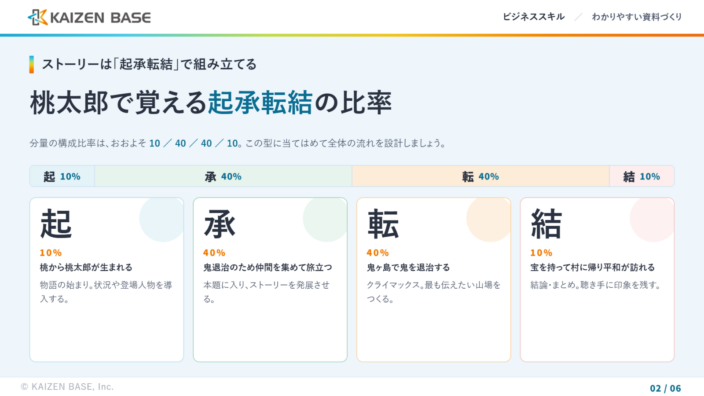
Task: Select the 起 10% bar segment
Action: [x=62, y=176]
